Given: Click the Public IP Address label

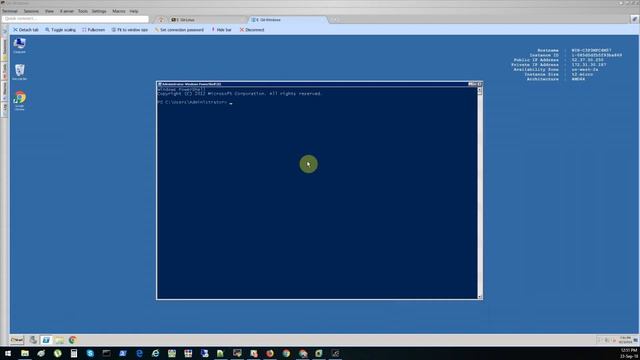Looking at the screenshot, I should coord(536,60).
